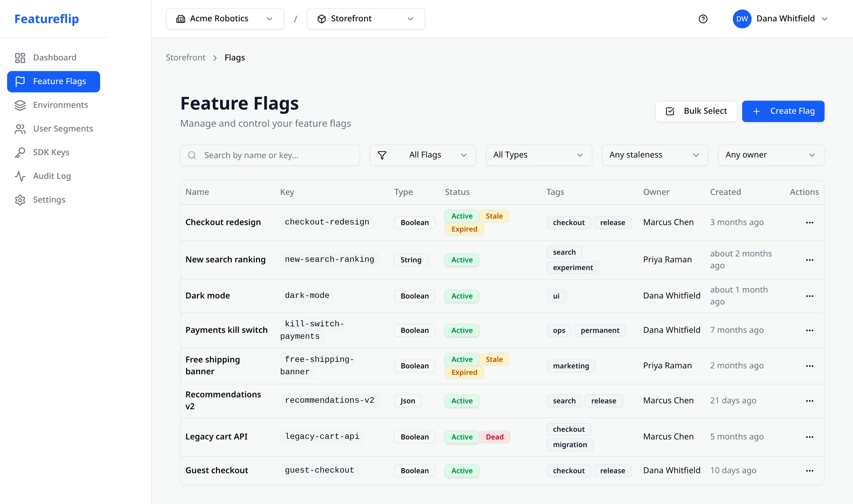Go to Dashboard in the sidebar

[x=54, y=58]
